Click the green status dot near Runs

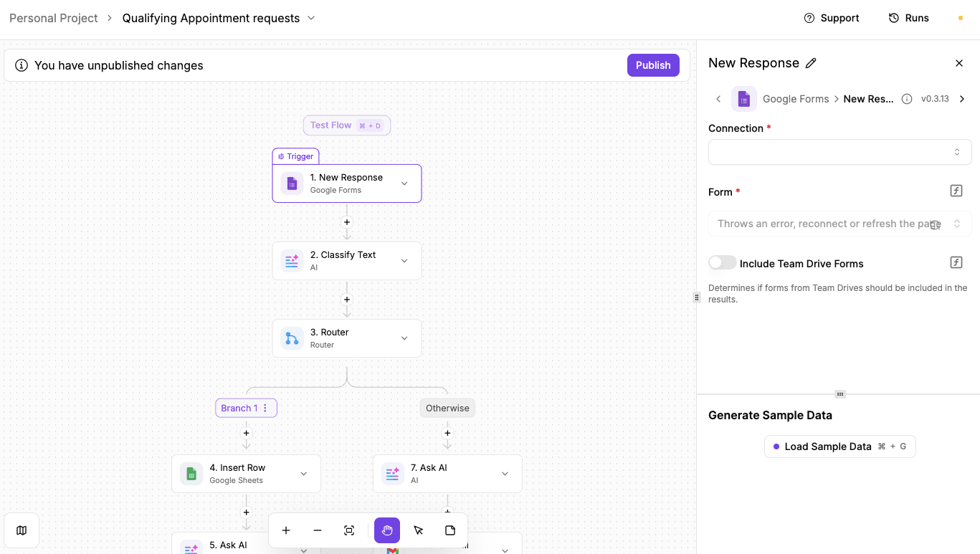click(x=959, y=17)
